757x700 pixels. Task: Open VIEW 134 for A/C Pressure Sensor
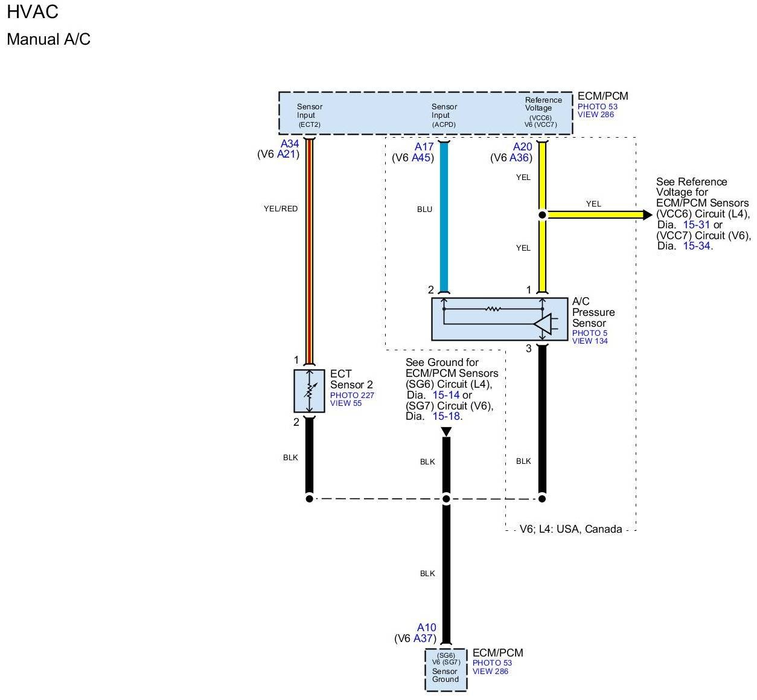(x=590, y=341)
